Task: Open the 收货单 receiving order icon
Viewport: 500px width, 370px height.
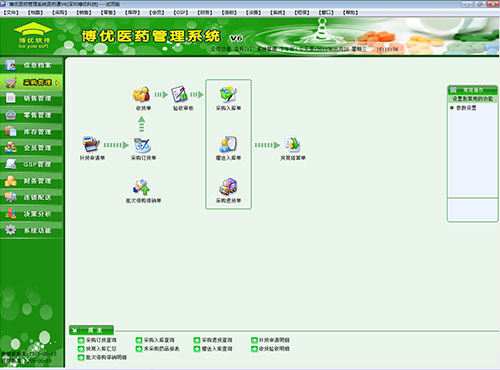Action: pyautogui.click(x=142, y=95)
